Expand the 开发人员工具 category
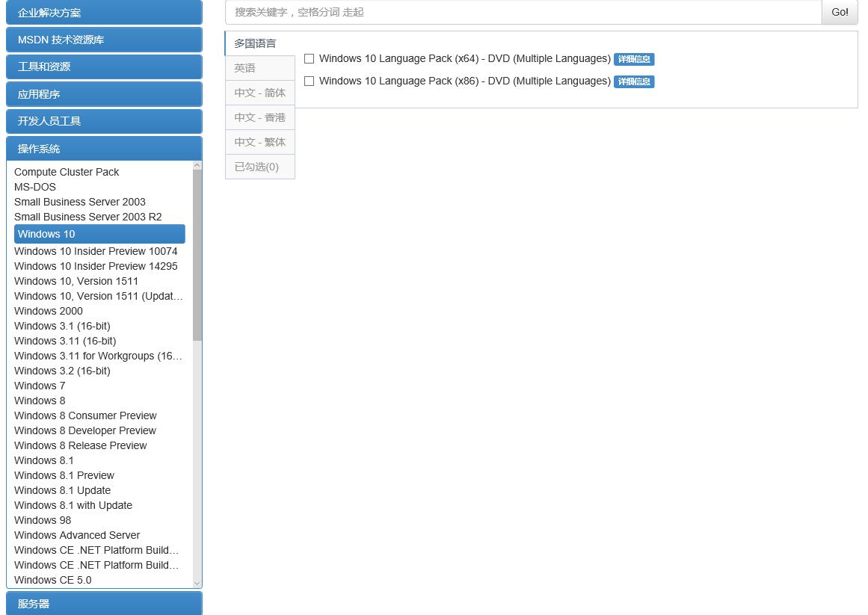This screenshot has width=868, height=615. tap(104, 121)
